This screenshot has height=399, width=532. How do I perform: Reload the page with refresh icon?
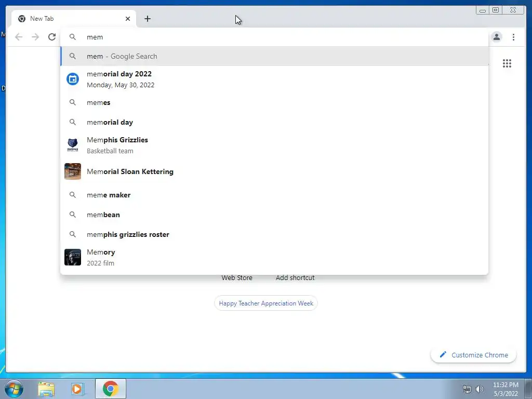52,37
